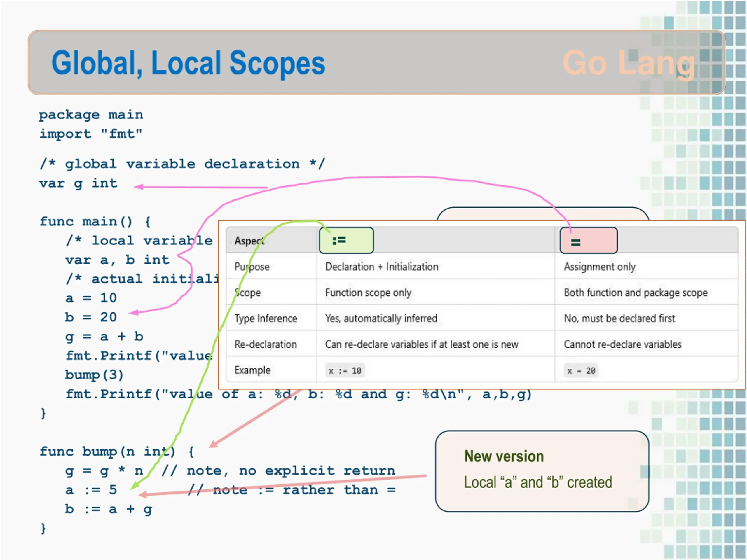Screen dimensions: 747x560
Task: Click "Both function and package scope" cell
Action: (636, 293)
